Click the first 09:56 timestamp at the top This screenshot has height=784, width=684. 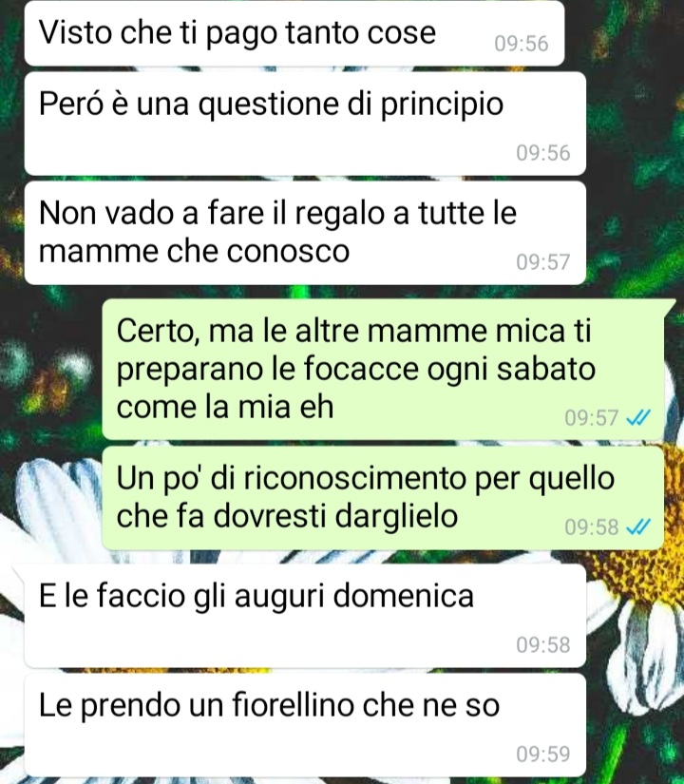tap(522, 44)
